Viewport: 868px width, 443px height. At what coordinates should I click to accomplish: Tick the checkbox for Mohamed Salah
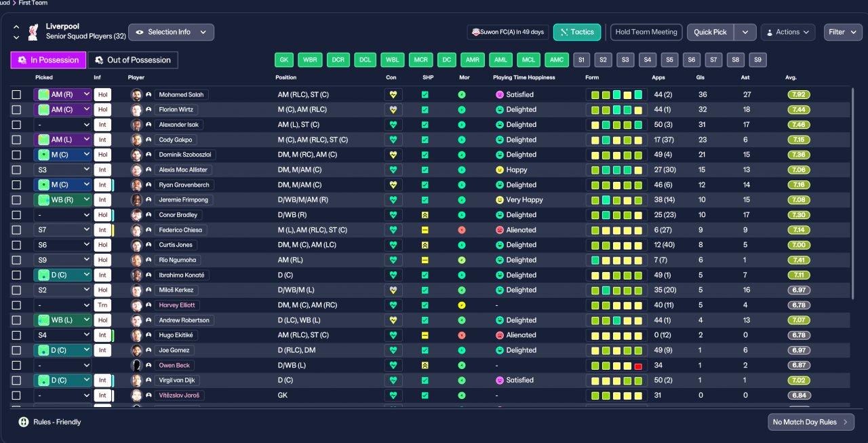point(16,95)
